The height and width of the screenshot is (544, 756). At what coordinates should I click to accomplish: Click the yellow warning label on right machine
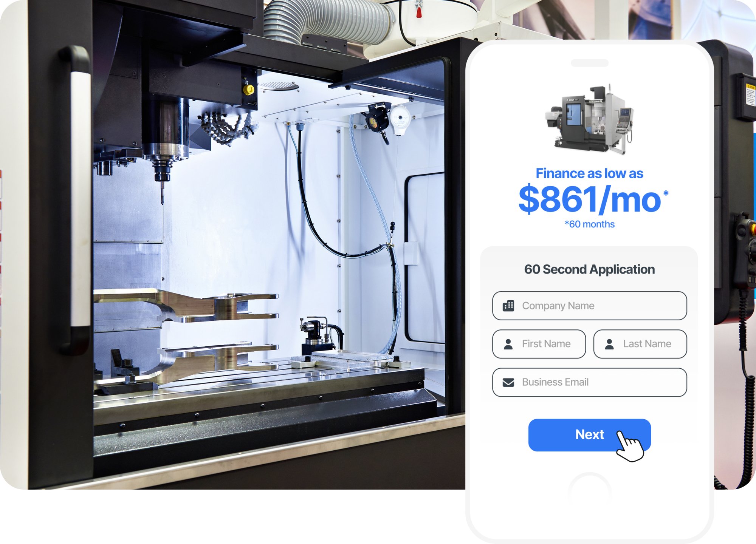pyautogui.click(x=750, y=94)
